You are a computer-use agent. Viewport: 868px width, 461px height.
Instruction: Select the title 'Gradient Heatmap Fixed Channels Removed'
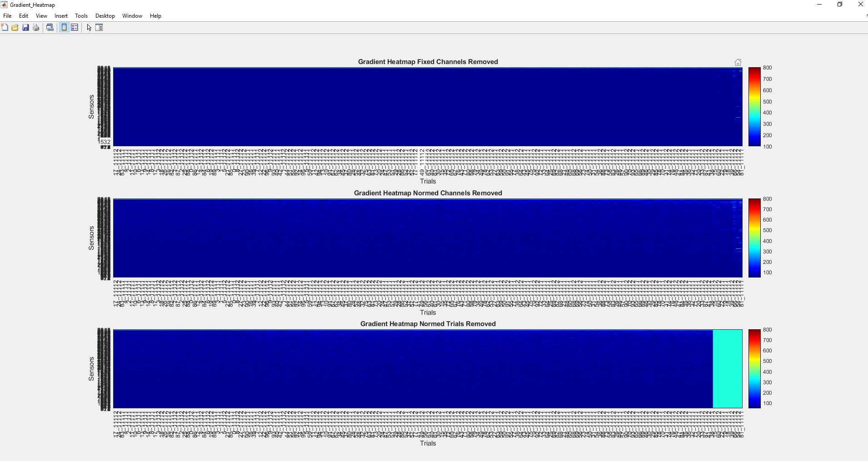[x=428, y=62]
